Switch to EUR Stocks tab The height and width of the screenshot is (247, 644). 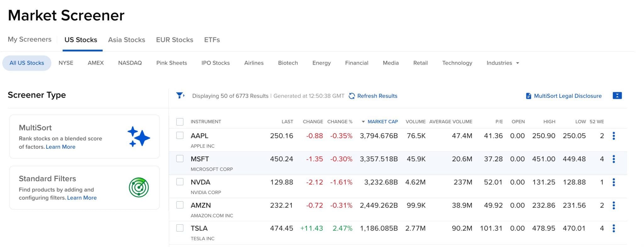[x=175, y=40]
